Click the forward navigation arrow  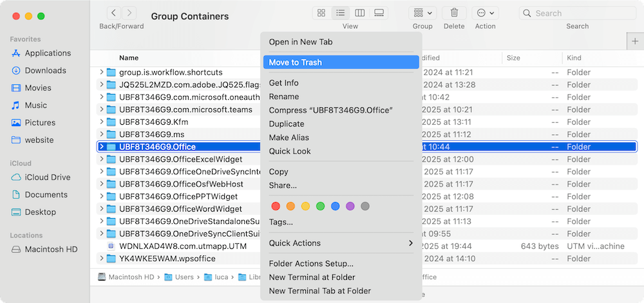pyautogui.click(x=129, y=13)
